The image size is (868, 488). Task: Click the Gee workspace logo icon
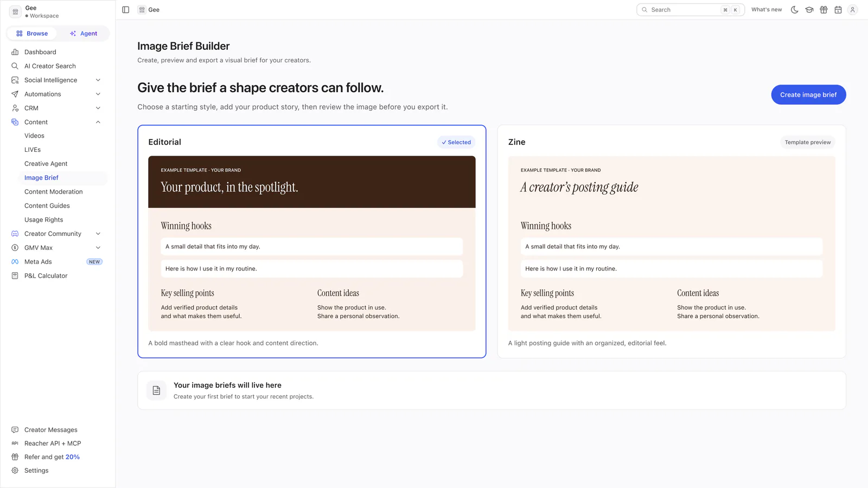(15, 11)
